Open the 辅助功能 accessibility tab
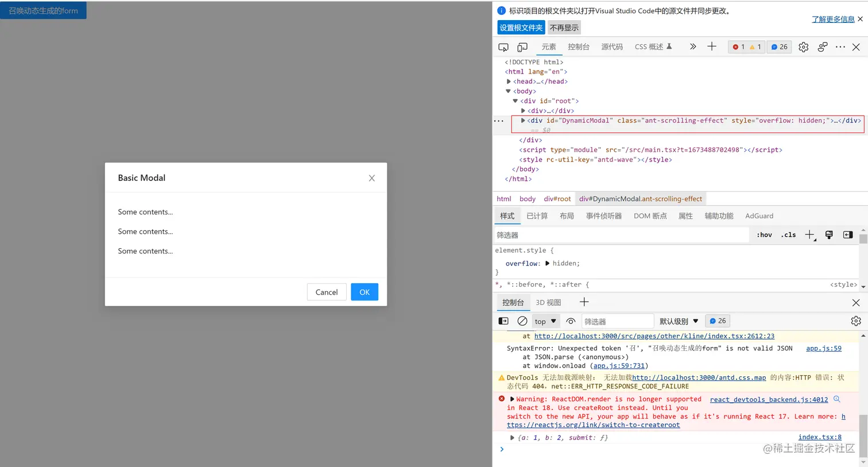This screenshot has height=467, width=868. point(719,216)
